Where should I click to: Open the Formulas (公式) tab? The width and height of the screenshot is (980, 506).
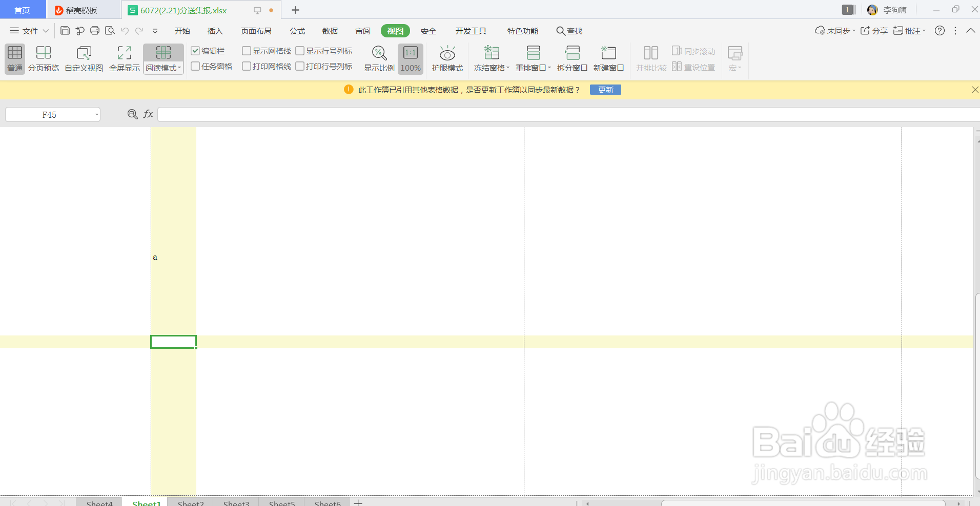pyautogui.click(x=297, y=31)
